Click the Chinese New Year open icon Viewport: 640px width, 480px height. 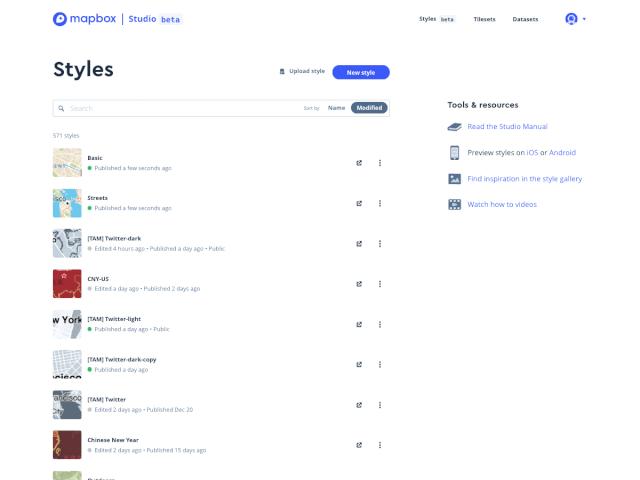pos(359,445)
